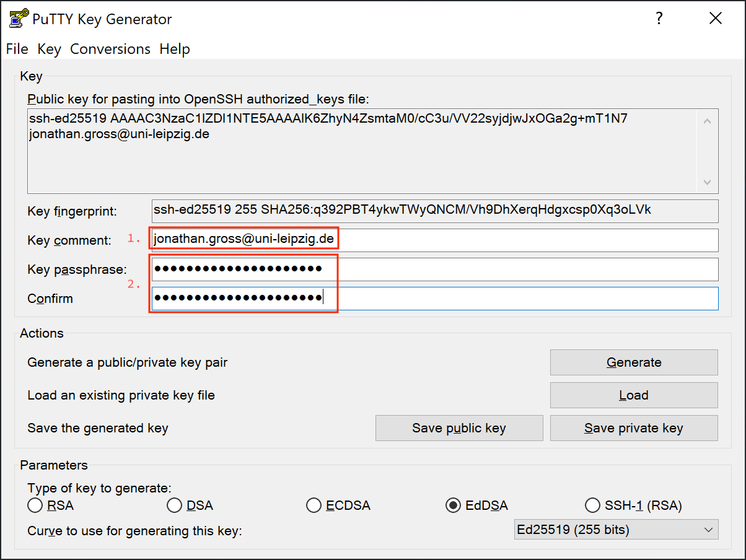The width and height of the screenshot is (746, 560).
Task: Click the public key box scroll down arrow
Action: point(707,182)
